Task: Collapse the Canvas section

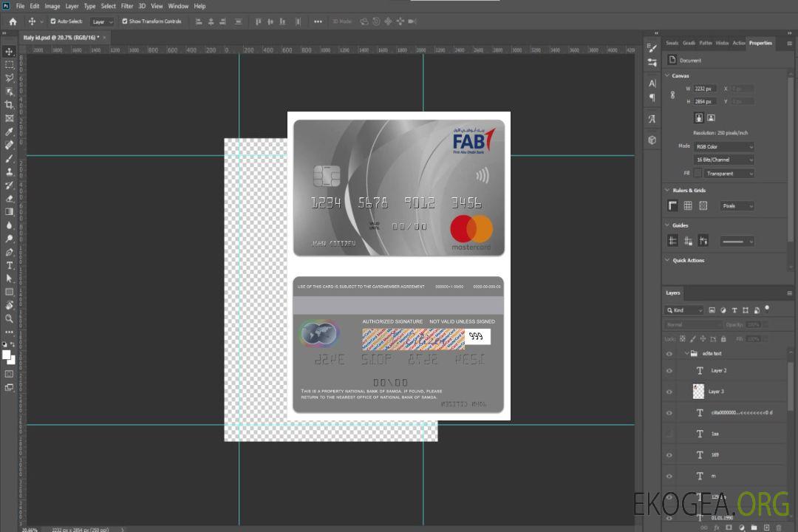Action: pyautogui.click(x=667, y=75)
